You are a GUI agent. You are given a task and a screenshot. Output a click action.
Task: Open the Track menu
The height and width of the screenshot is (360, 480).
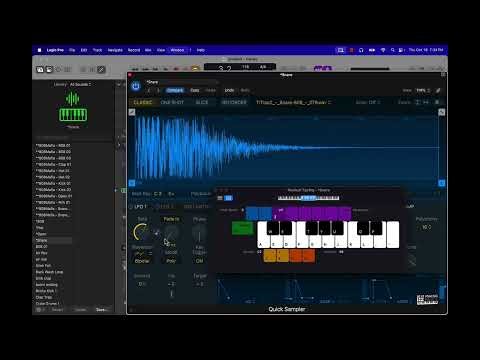point(97,50)
